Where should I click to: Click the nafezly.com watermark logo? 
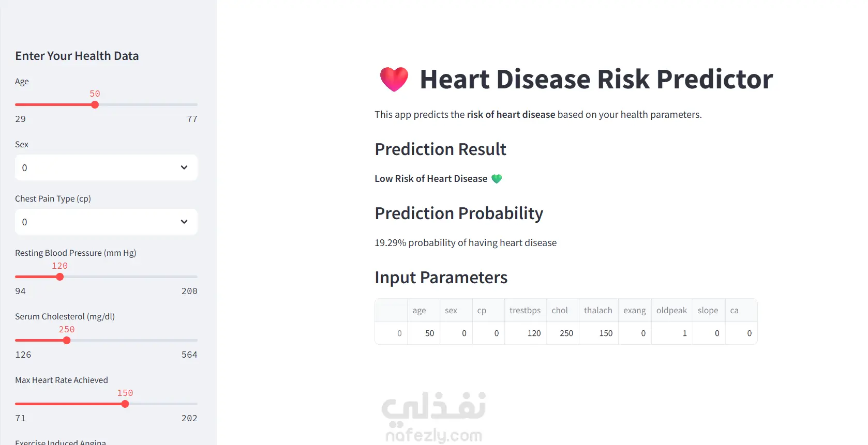click(x=433, y=417)
